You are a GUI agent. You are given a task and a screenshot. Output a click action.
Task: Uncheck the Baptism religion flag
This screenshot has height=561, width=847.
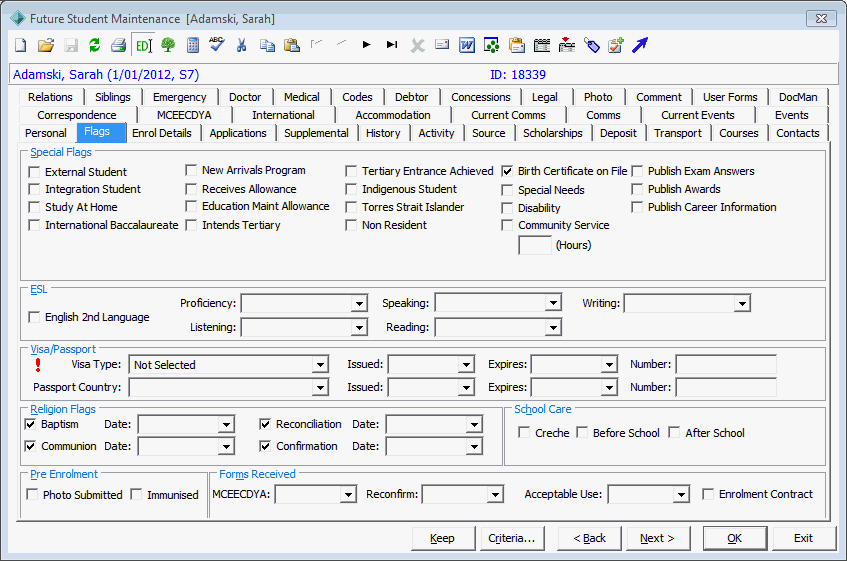30,424
